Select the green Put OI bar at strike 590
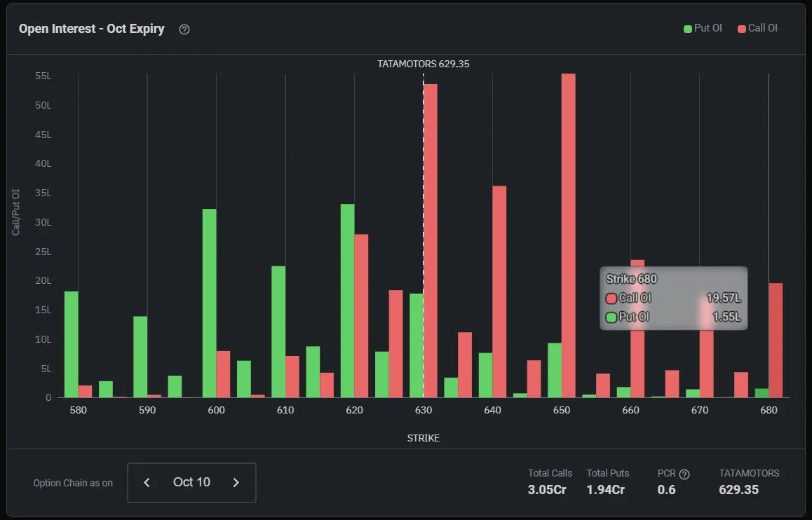 tap(140, 357)
